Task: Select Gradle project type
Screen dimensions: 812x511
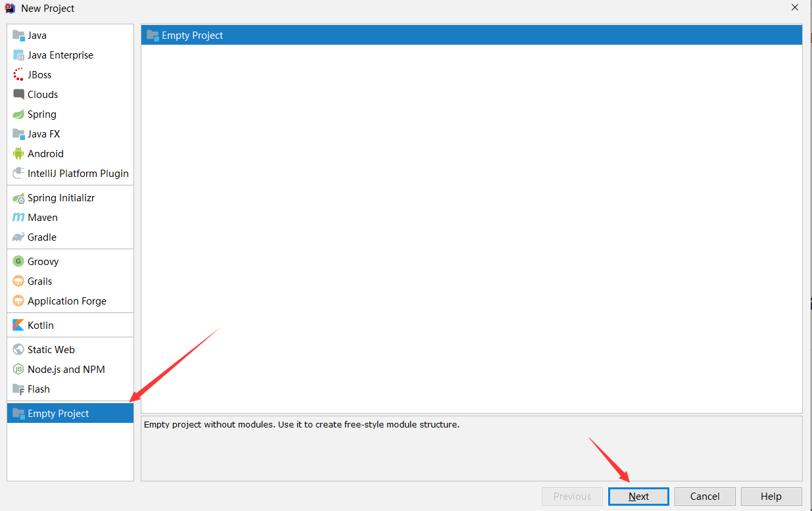Action: click(x=70, y=237)
